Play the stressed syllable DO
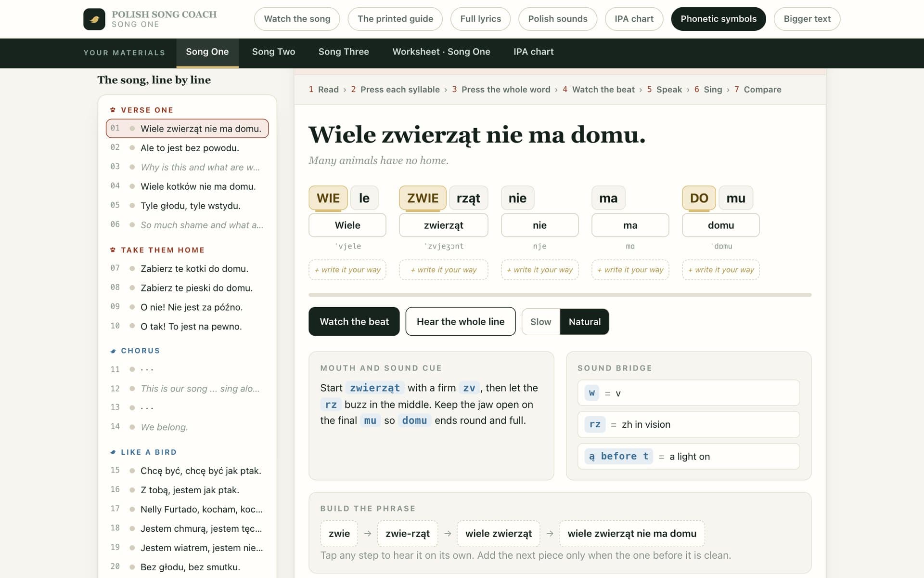Screen dimensions: 924x578 pyautogui.click(x=699, y=198)
